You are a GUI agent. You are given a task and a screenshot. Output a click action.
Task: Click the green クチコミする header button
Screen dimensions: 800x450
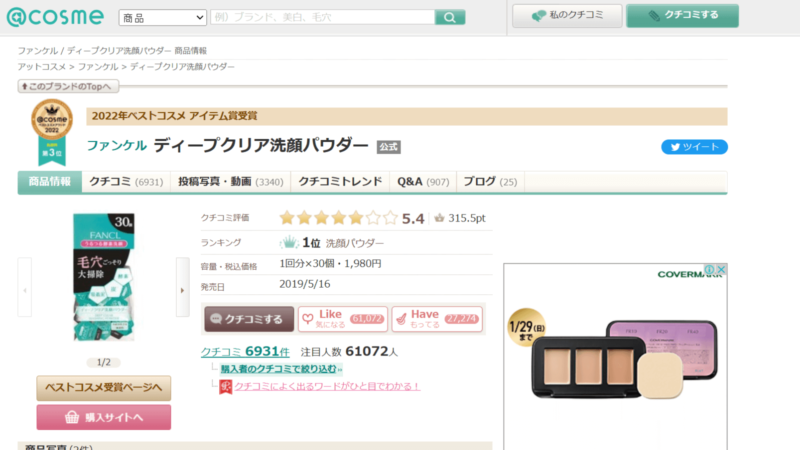682,15
